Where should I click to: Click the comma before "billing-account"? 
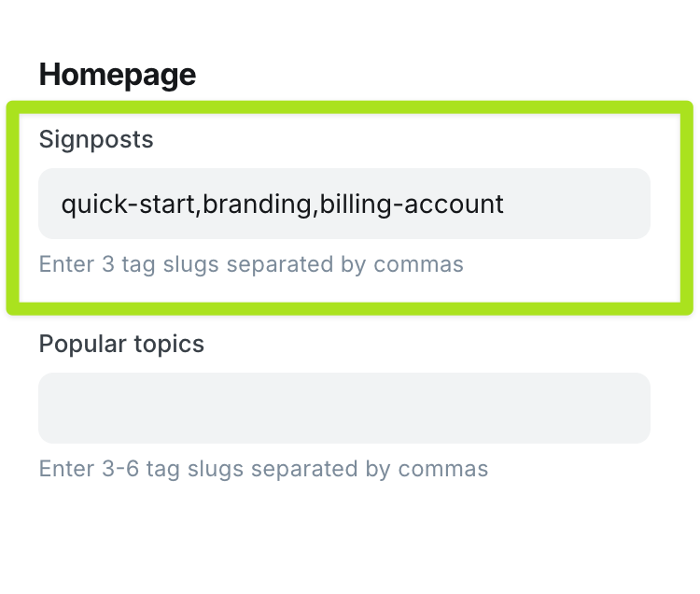(315, 207)
